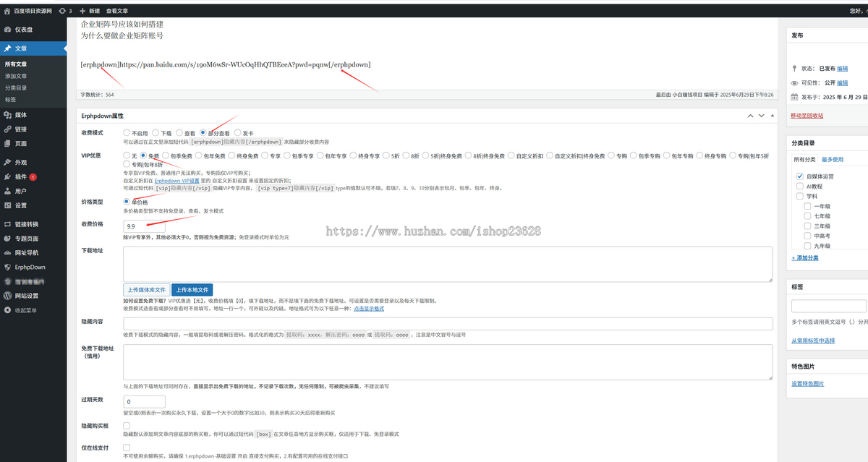
Task: Select 单价格 price type
Action: 127,202
